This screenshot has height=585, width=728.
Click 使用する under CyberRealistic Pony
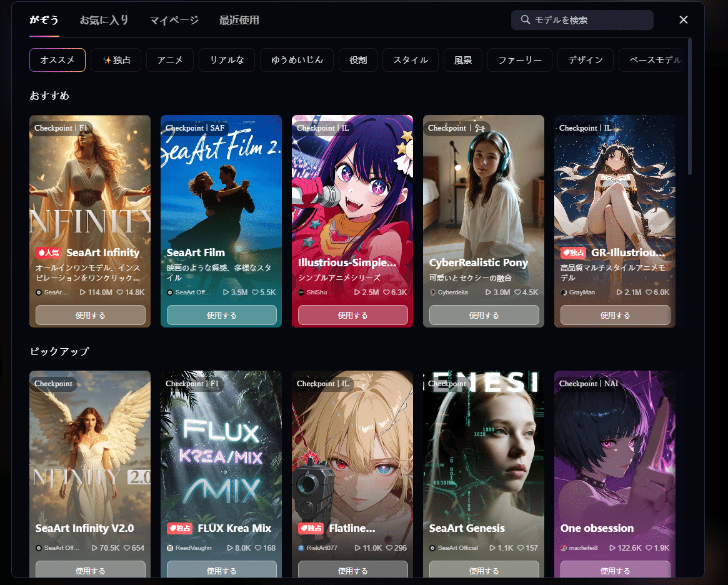tap(484, 315)
